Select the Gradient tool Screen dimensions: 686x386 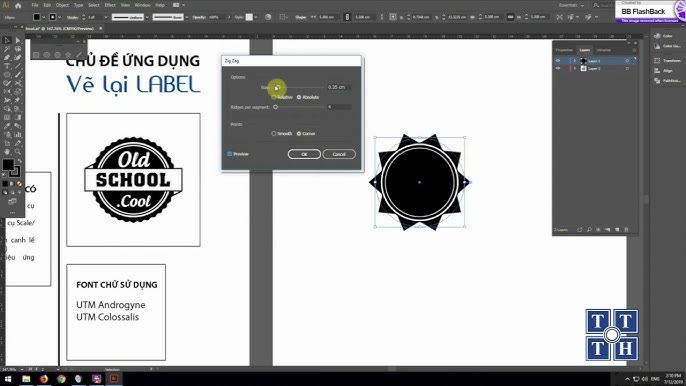(x=18, y=117)
